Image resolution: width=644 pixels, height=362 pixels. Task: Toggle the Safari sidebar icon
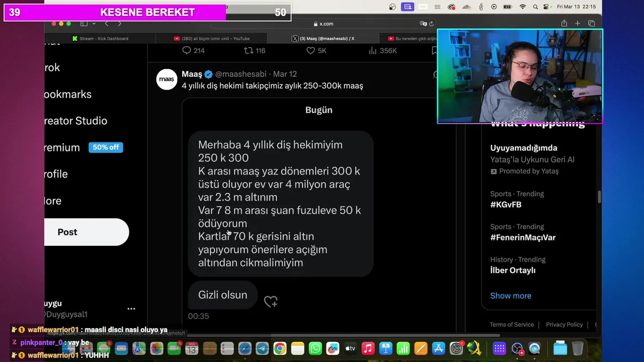point(84,24)
